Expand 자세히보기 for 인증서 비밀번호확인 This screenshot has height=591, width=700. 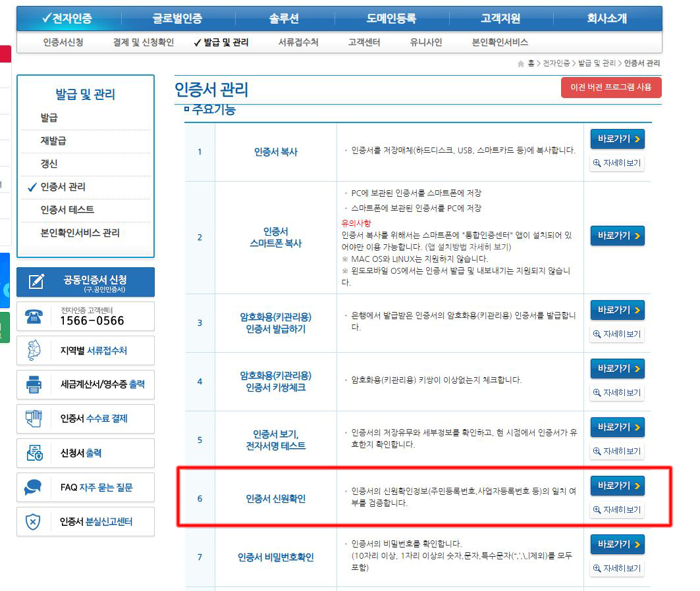click(617, 569)
